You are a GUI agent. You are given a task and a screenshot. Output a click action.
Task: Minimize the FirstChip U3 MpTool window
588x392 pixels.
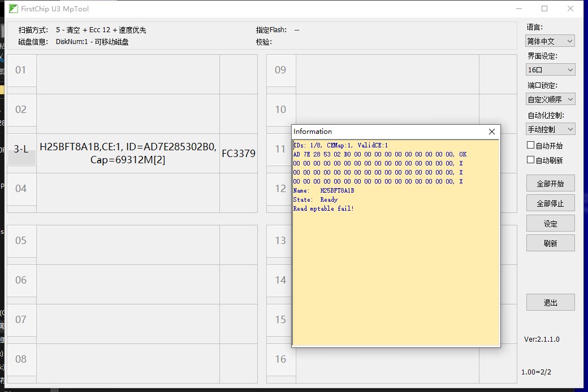[x=519, y=8]
